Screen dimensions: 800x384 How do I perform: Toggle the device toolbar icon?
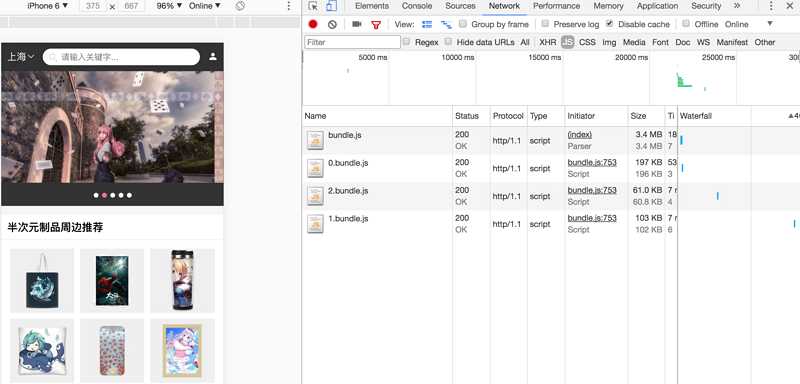(x=331, y=6)
